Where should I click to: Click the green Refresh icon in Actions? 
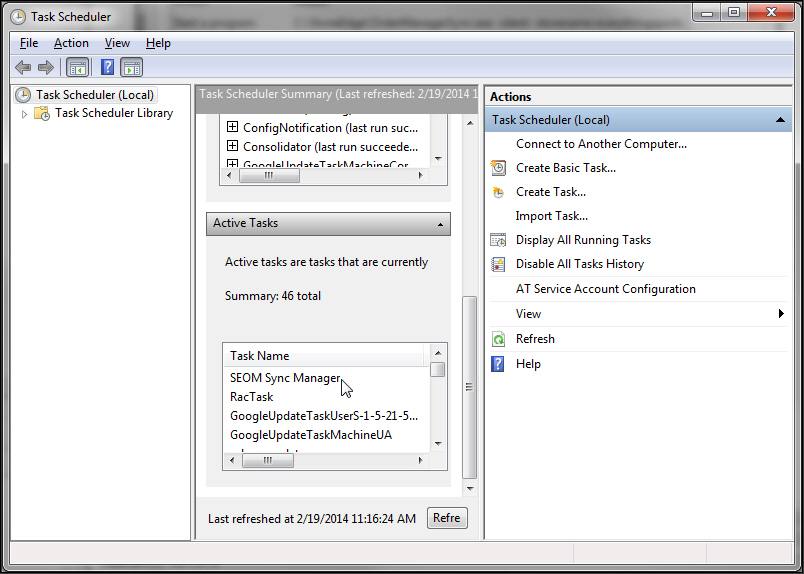[x=498, y=339]
